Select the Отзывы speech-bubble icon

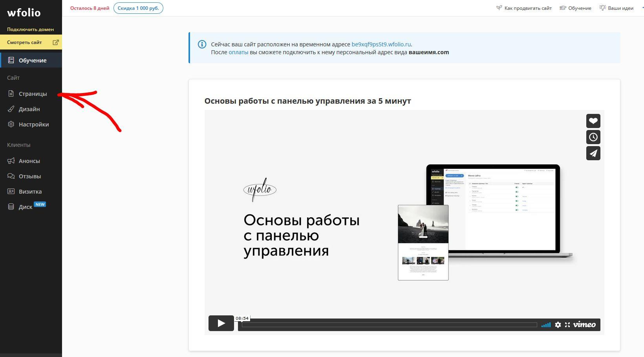coord(11,176)
